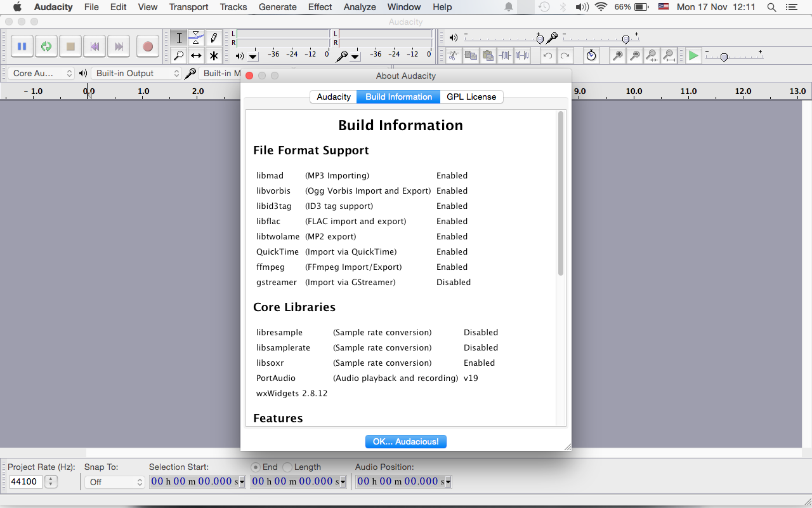Screen dimensions: 812x508
Task: Select the Time Shift arrows tool
Action: [x=197, y=56]
